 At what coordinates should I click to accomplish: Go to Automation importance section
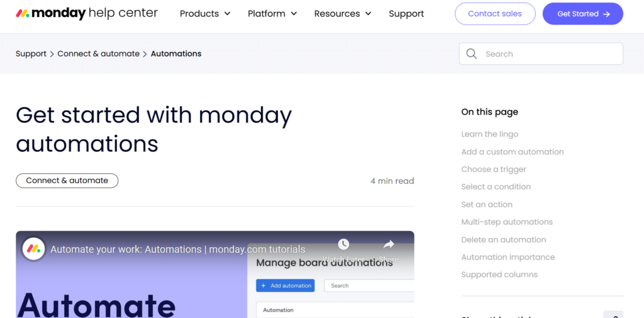(508, 258)
